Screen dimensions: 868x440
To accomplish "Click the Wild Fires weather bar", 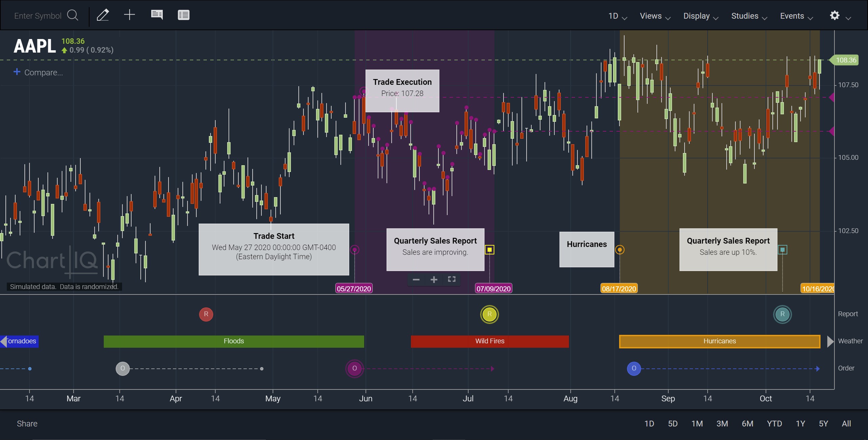I will pyautogui.click(x=490, y=341).
